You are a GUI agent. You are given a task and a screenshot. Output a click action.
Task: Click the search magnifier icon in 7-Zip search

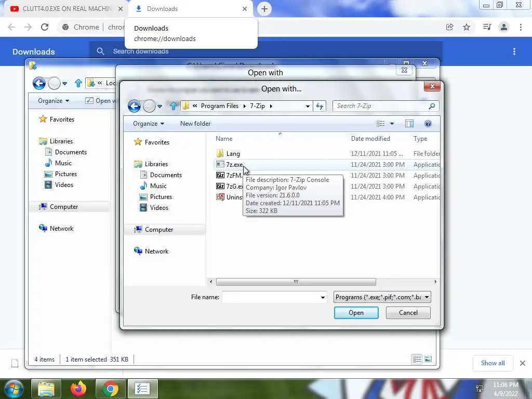pos(432,106)
